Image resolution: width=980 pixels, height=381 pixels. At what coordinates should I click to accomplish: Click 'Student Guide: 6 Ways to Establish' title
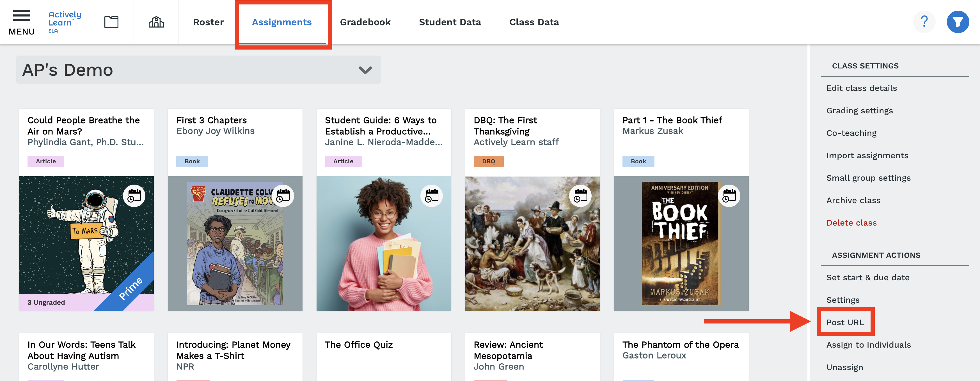coord(381,125)
